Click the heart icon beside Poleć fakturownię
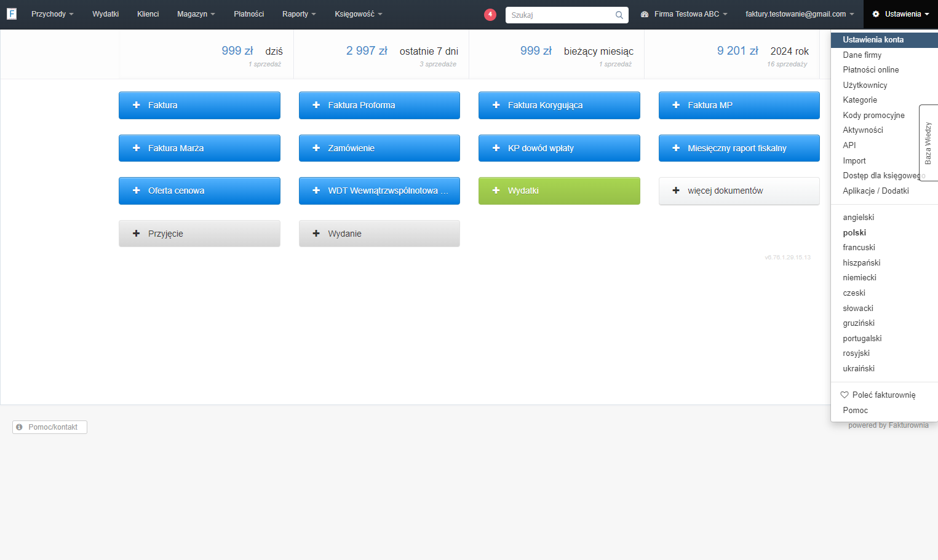 coord(845,395)
